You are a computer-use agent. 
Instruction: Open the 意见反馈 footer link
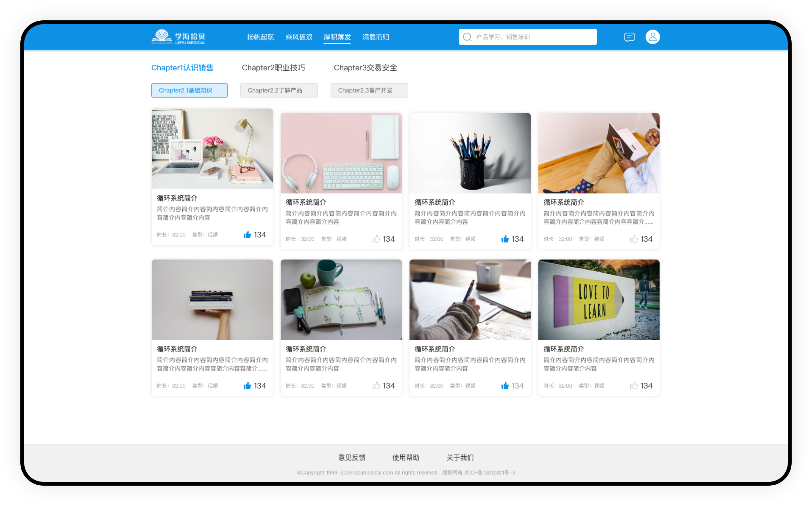pyautogui.click(x=351, y=457)
